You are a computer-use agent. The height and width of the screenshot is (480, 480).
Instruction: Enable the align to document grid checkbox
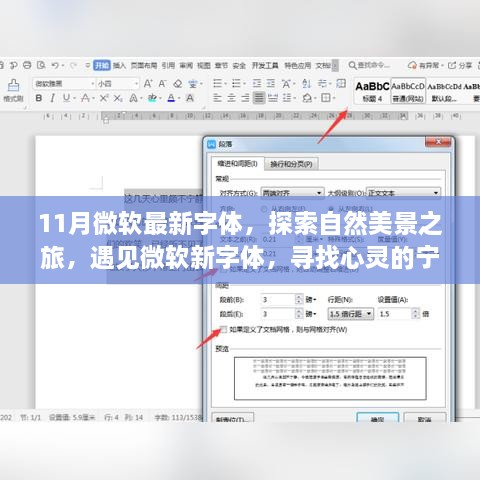click(224, 330)
